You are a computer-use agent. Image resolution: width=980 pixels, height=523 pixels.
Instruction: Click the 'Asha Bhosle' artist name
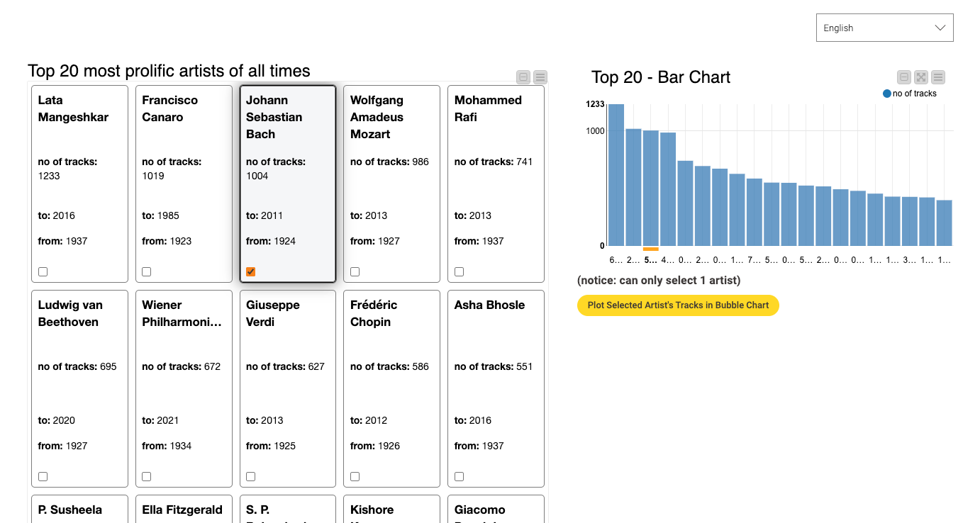pyautogui.click(x=489, y=305)
